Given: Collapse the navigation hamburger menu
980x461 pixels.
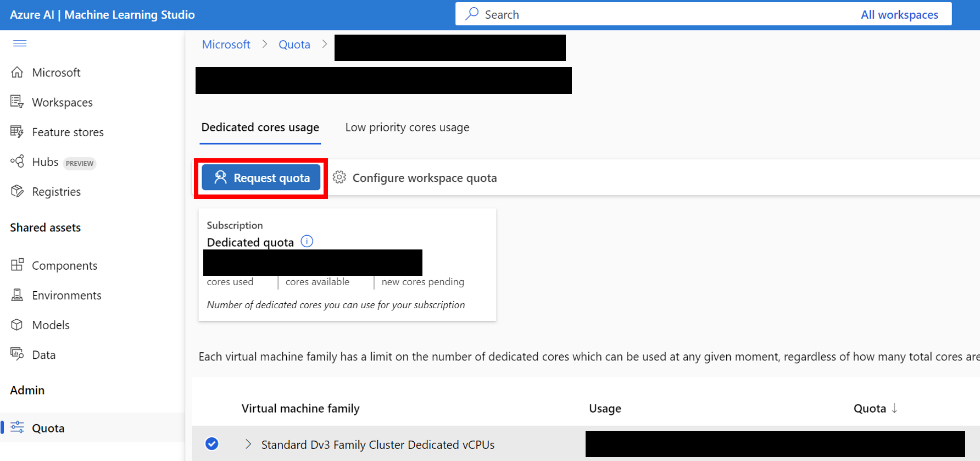Looking at the screenshot, I should coord(20,43).
